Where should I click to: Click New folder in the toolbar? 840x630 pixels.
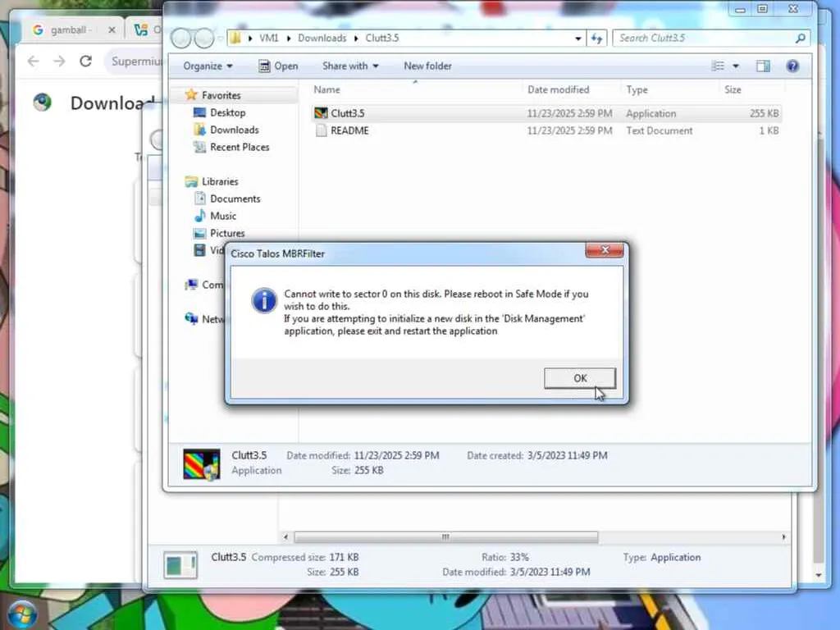click(x=427, y=66)
